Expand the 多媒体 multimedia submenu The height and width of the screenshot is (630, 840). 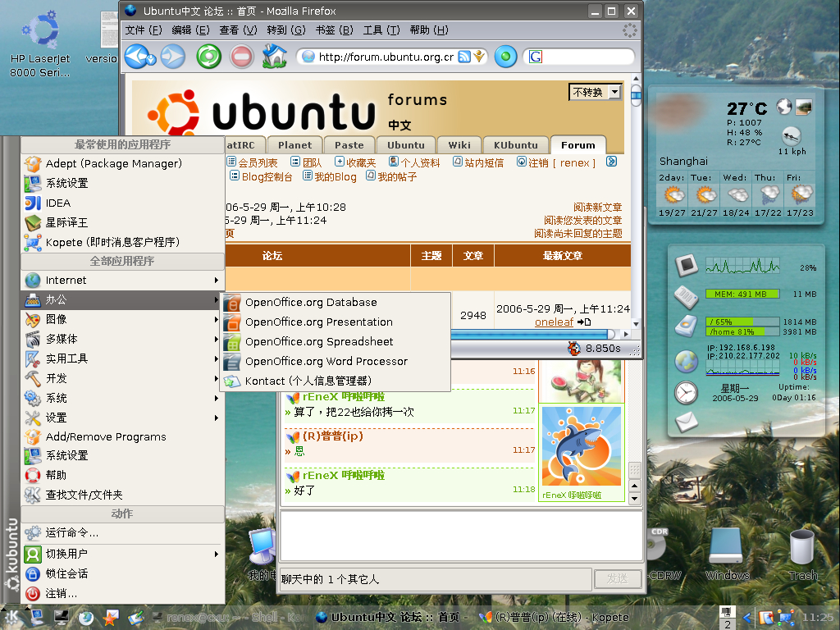tap(122, 339)
